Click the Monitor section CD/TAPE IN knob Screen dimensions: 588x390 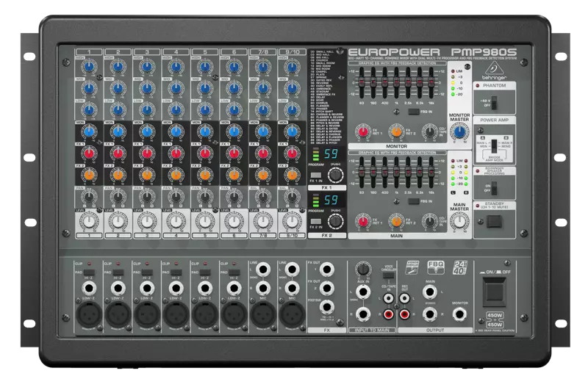(430, 131)
